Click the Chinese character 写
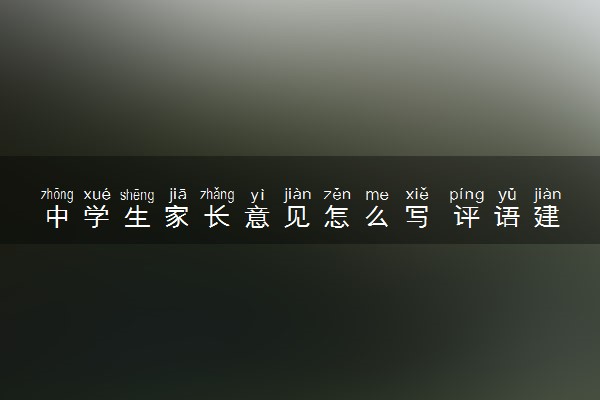600x400 pixels. click(417, 217)
